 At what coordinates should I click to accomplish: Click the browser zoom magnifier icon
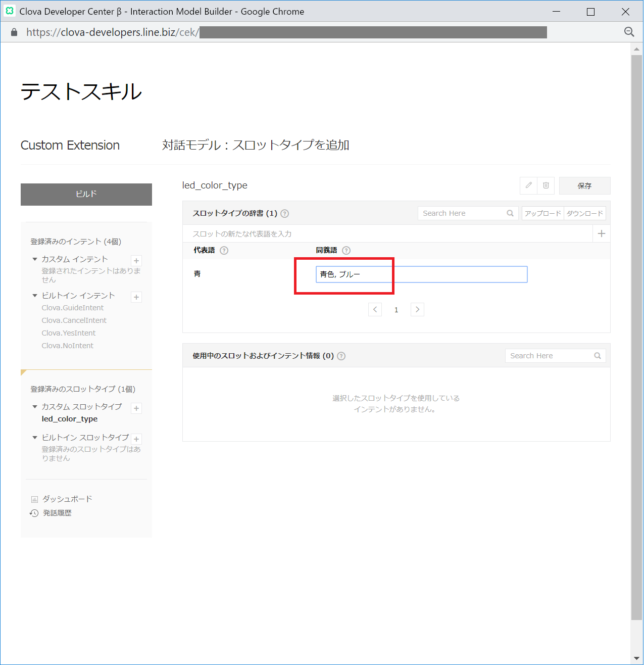[x=629, y=32]
